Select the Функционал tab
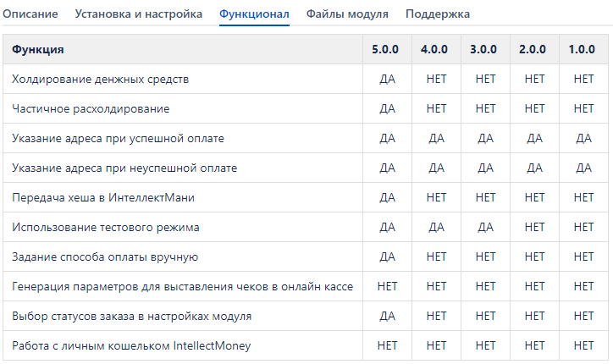 pyautogui.click(x=254, y=14)
